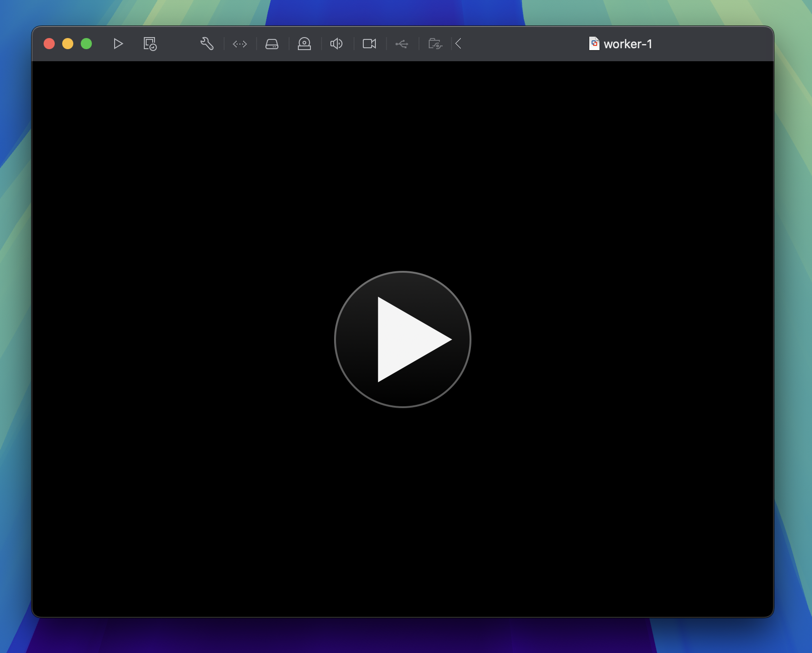Open the network adapter icon

[x=240, y=44]
